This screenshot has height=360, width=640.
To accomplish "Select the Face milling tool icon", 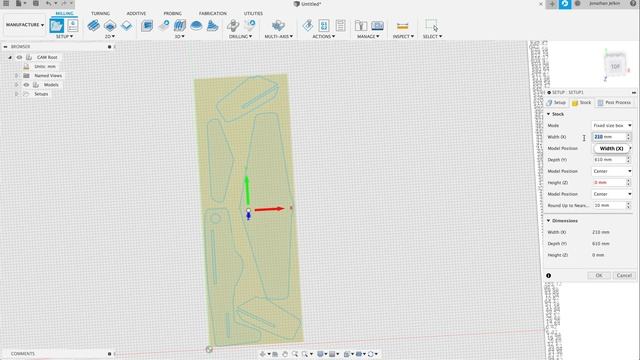I will tap(127, 26).
